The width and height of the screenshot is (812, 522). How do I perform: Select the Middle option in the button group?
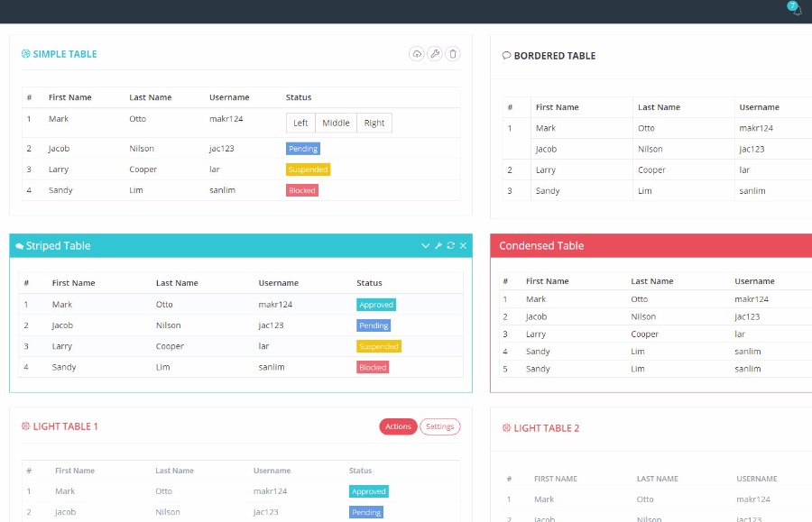pos(337,123)
